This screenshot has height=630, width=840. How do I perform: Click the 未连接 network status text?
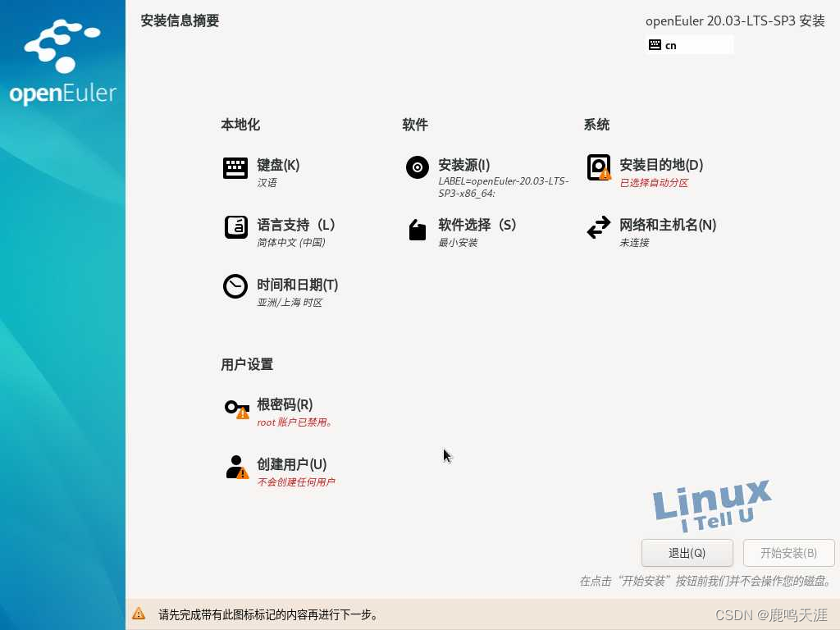[x=634, y=243]
